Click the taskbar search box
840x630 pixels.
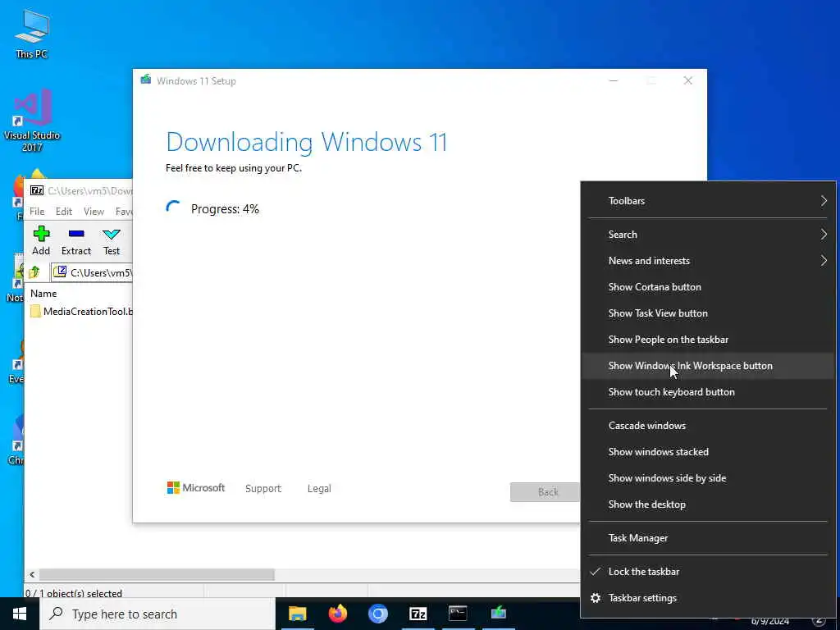pos(158,614)
